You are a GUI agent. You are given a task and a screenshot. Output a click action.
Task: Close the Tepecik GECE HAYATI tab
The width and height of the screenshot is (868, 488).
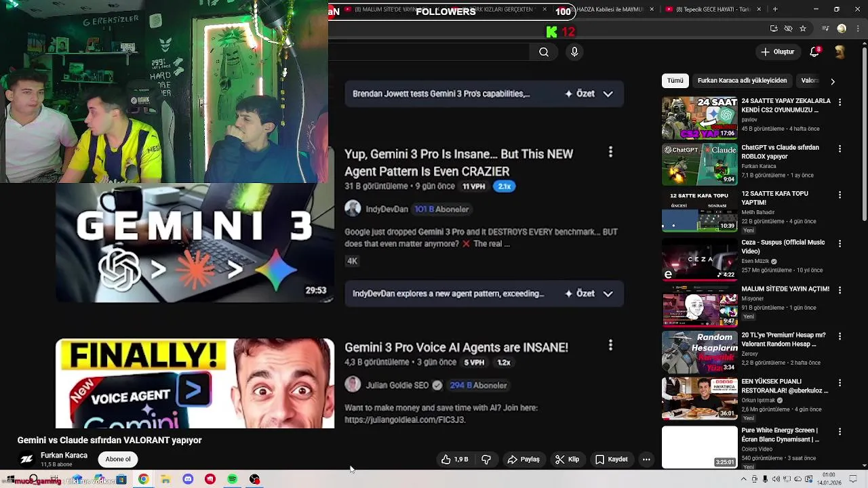(759, 9)
